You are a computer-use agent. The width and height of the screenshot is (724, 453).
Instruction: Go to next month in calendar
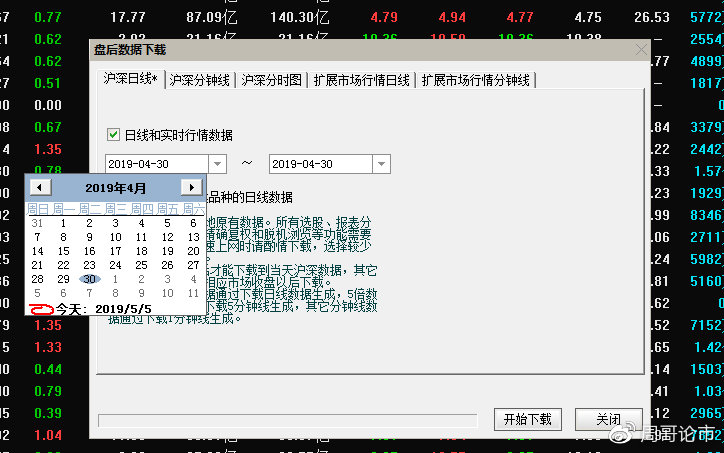coord(191,187)
